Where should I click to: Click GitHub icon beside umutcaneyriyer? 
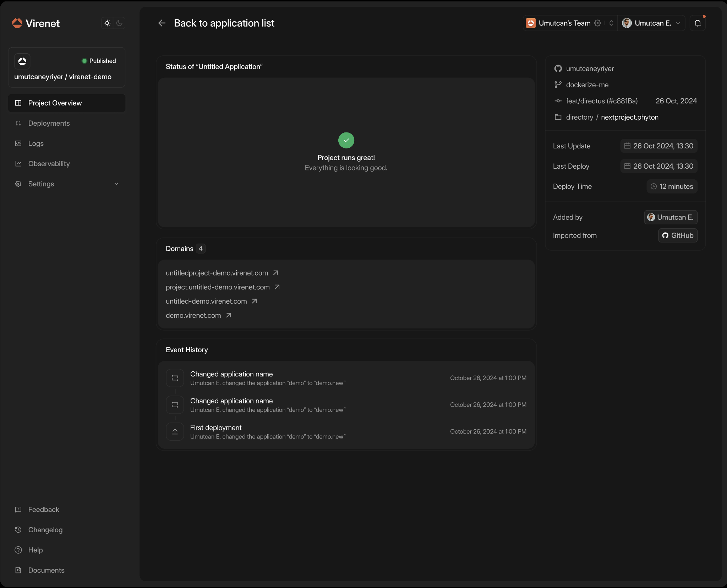pos(558,69)
